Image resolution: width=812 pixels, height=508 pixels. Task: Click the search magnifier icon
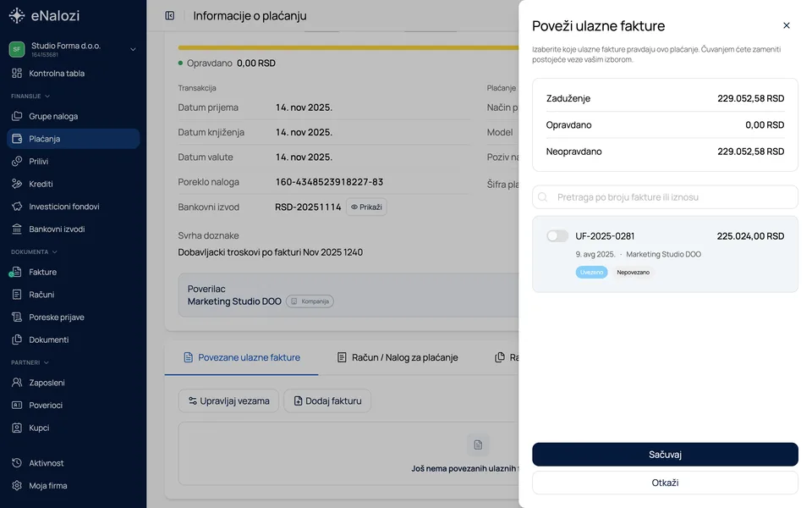[x=543, y=197]
